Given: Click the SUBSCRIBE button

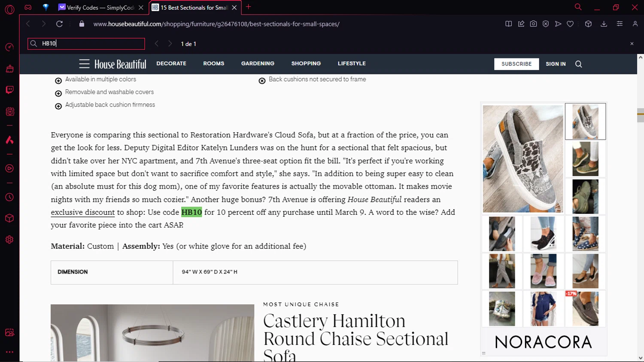Looking at the screenshot, I should click(x=516, y=64).
